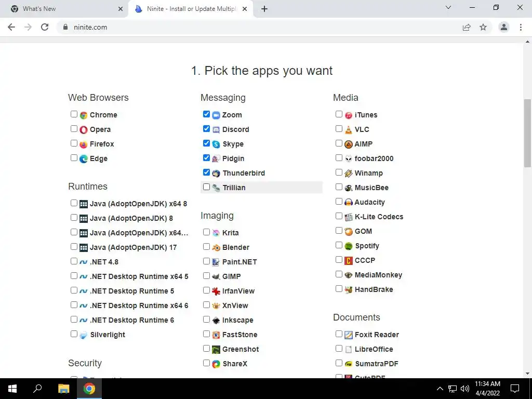Switch to the What's New tab
The height and width of the screenshot is (399, 532).
tap(64, 9)
